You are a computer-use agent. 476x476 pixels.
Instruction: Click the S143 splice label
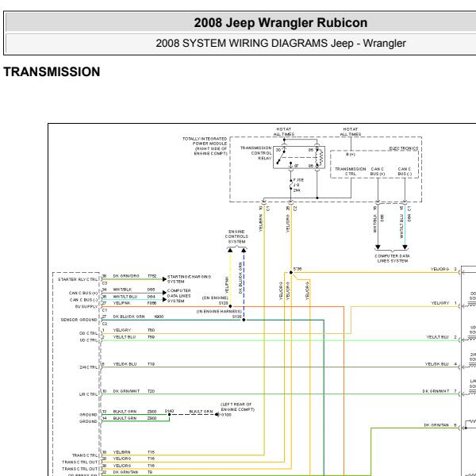coord(170,411)
